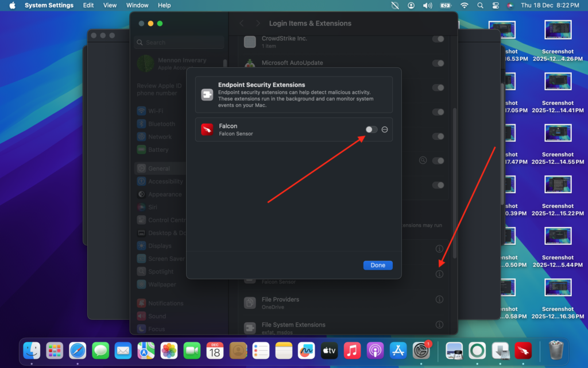Open the Edit menu
The image size is (588, 368).
click(88, 5)
